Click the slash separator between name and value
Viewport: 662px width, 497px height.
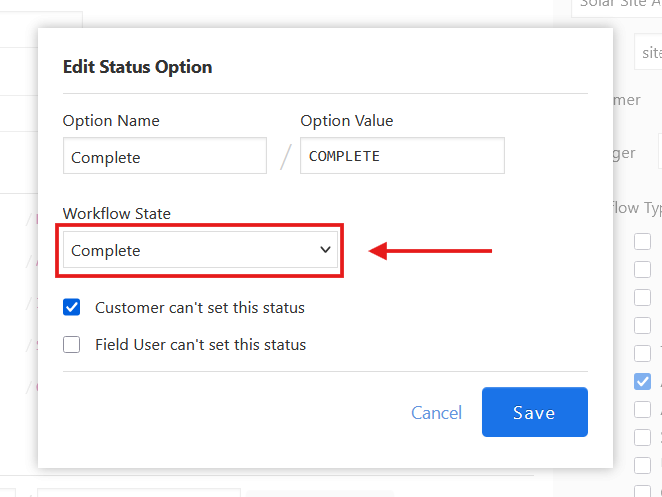285,157
